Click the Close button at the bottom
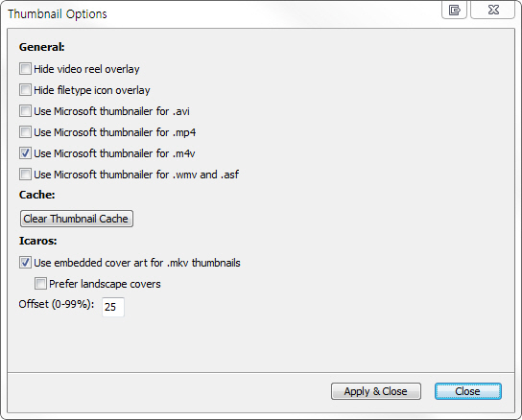This screenshot has width=522, height=420. [467, 391]
